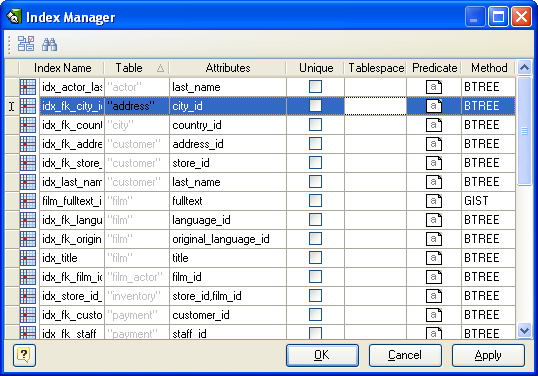Click the index icon for idx_actor_las row
The image size is (538, 376).
click(x=28, y=87)
